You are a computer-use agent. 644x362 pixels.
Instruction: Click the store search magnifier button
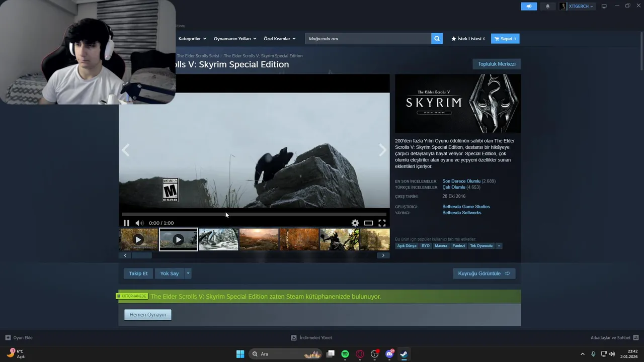click(437, 39)
